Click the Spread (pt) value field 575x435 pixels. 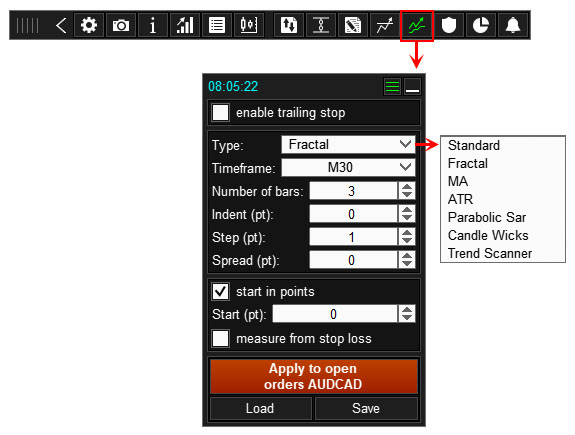pos(354,260)
